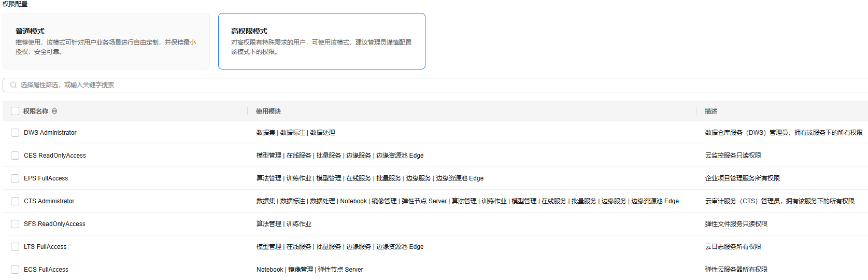Check the DWS Administrator checkbox

[15, 133]
